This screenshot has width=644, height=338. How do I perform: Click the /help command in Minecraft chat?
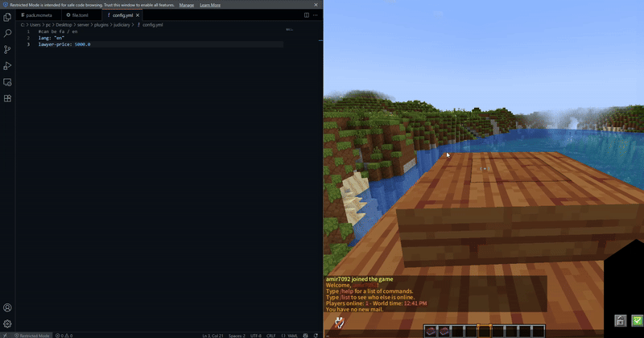click(x=347, y=291)
